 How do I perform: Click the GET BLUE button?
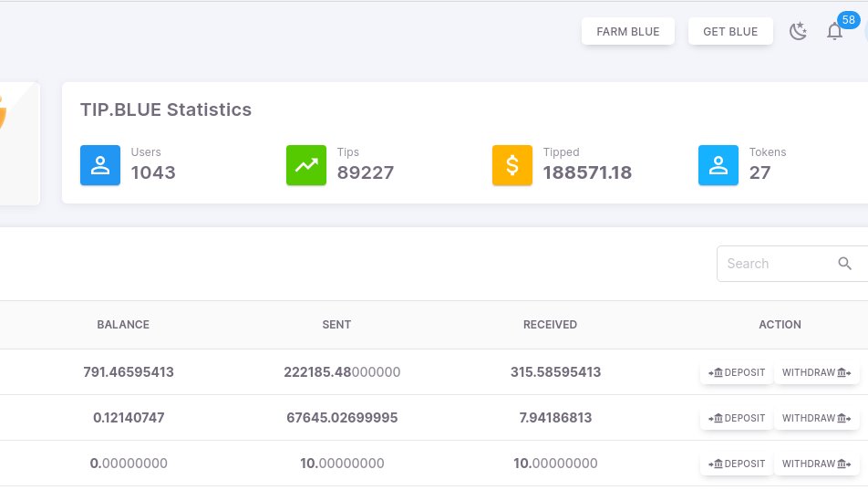(x=730, y=32)
